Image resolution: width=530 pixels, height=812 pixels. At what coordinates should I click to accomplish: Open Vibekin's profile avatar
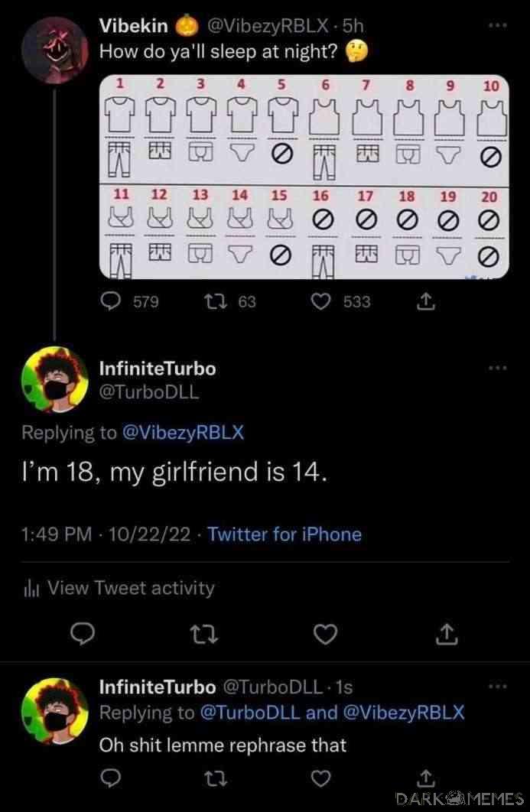tap(55, 50)
